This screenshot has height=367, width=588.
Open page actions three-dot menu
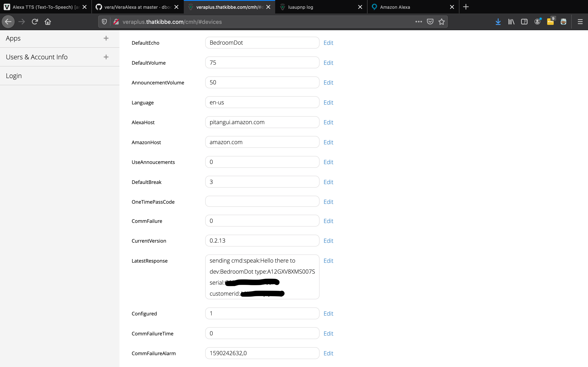click(x=418, y=22)
